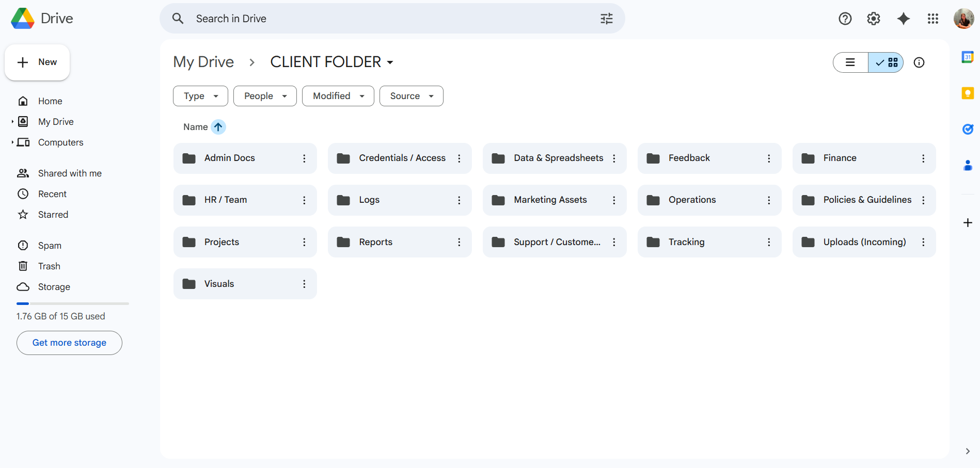Image resolution: width=980 pixels, height=468 pixels.
Task: Click Get more storage button
Action: click(69, 343)
